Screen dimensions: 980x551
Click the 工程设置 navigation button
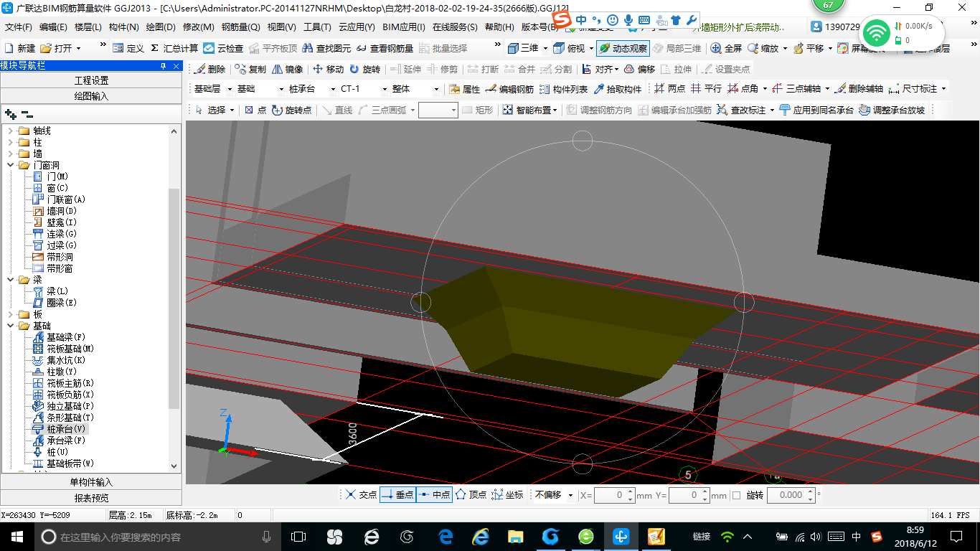click(x=91, y=80)
